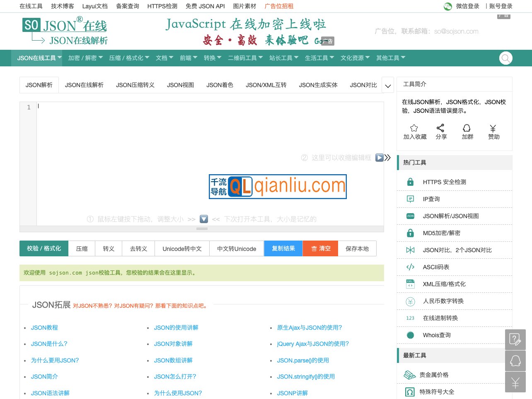
Task: Switch to the JSON视图 tab
Action: point(180,85)
